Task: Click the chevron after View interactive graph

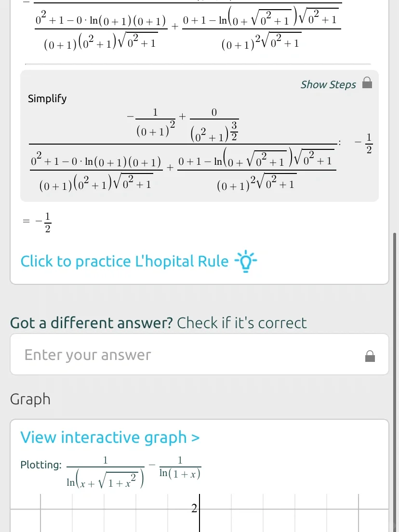Action: point(195,438)
